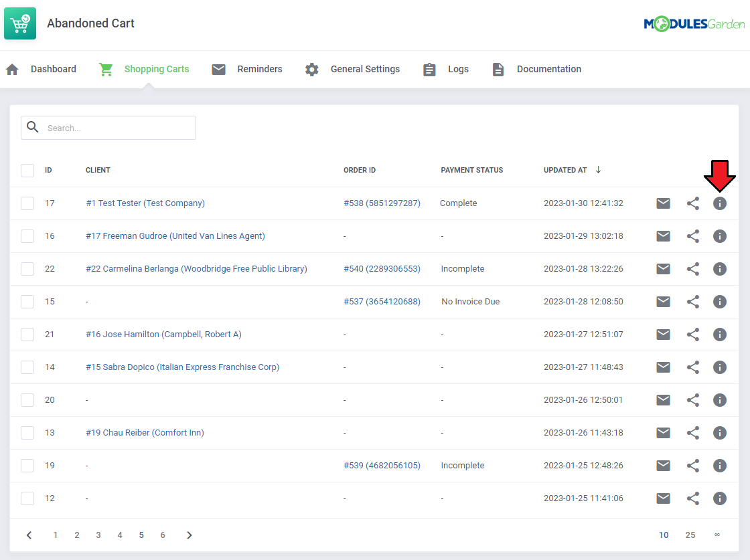The height and width of the screenshot is (560, 750).
Task: View info for cart ID 19
Action: coord(719,466)
